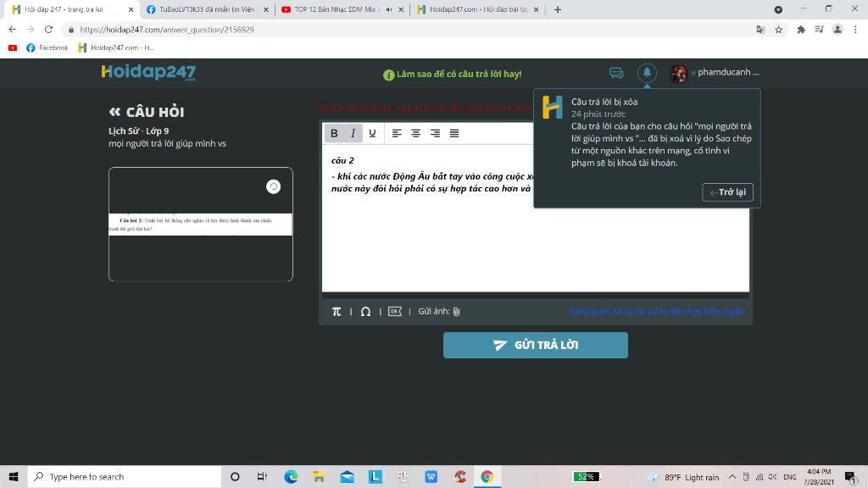Mute the YouTube tab audio icon

click(389, 9)
